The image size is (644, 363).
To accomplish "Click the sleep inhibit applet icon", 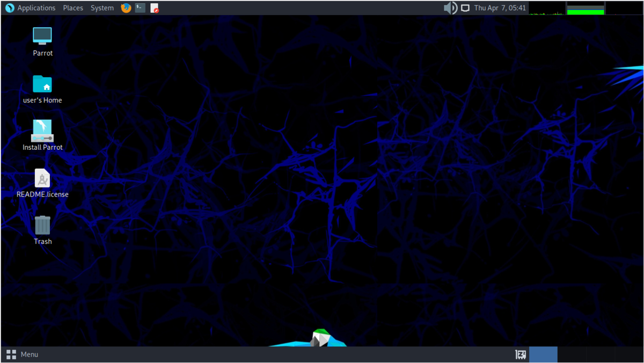I will point(521,354).
